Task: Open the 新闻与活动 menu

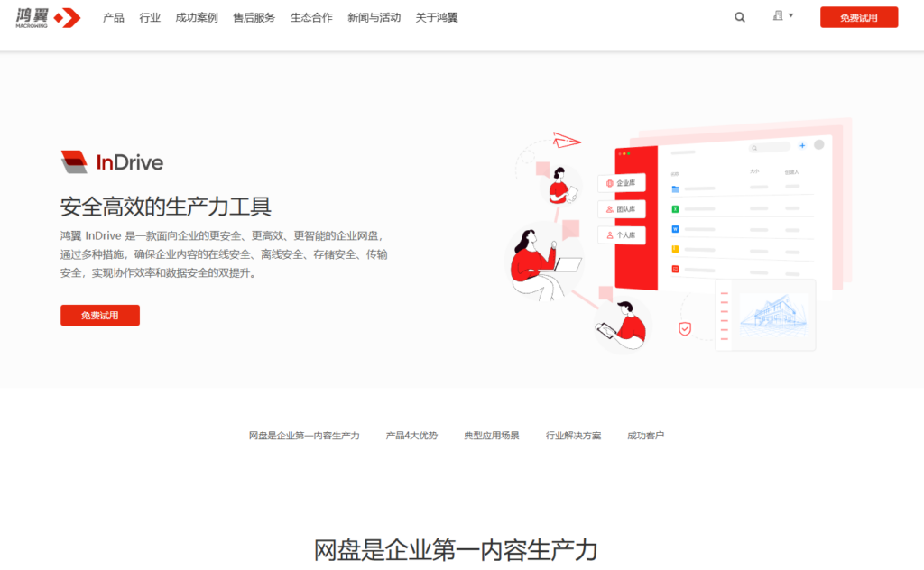Action: 374,18
